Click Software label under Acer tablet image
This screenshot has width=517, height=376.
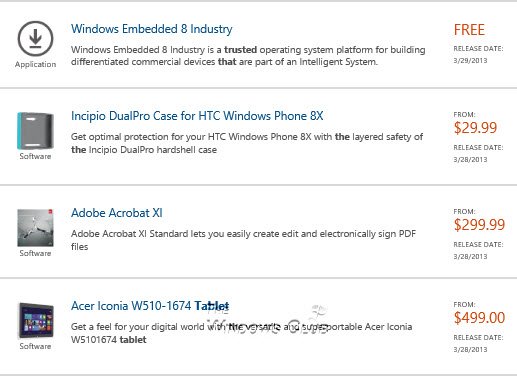coord(35,346)
